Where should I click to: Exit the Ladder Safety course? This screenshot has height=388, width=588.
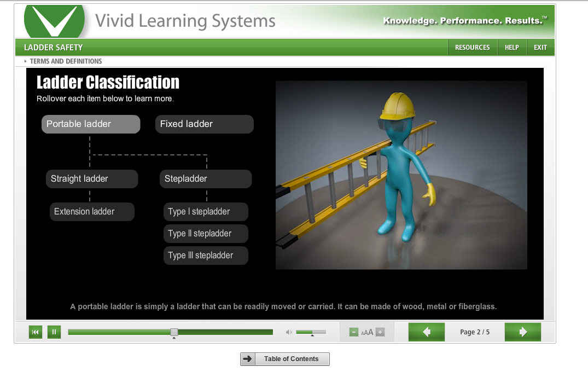tap(540, 48)
